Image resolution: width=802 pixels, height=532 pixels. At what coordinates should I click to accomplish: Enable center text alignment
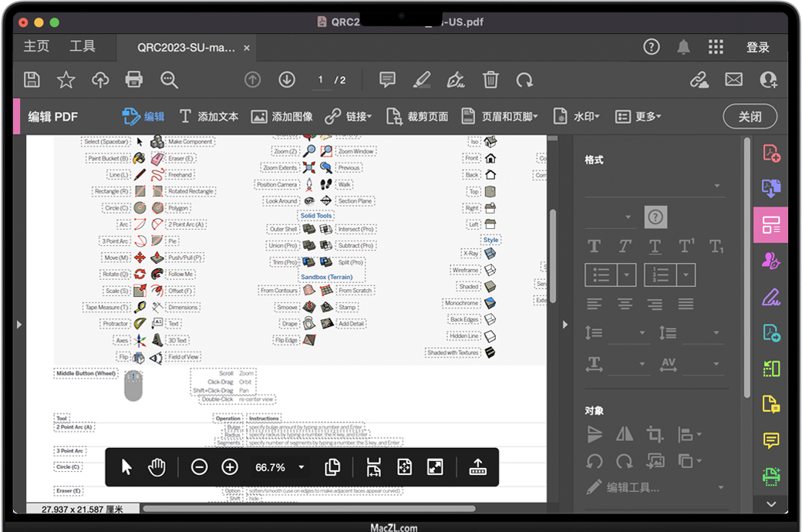click(625, 304)
